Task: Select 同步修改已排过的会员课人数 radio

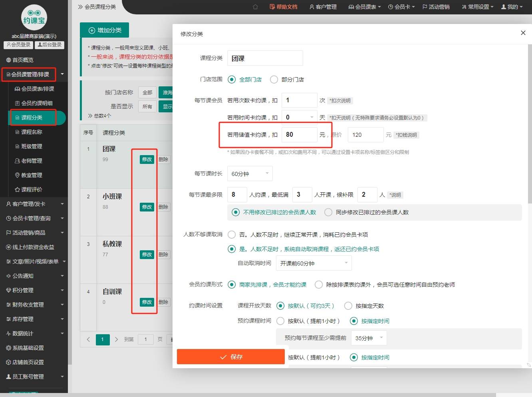Action: 367,212
